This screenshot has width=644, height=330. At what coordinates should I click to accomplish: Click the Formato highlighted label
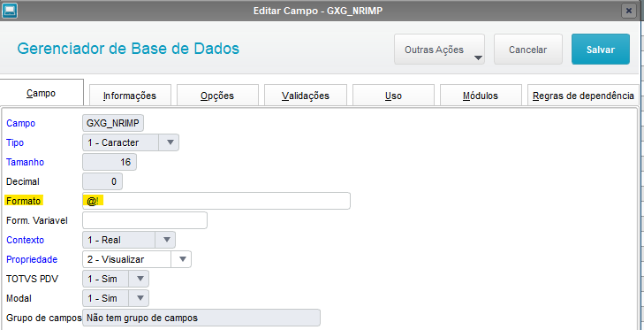point(24,201)
